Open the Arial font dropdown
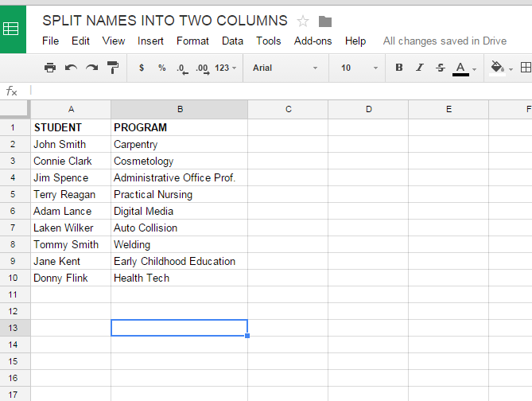The image size is (532, 401). [x=285, y=68]
